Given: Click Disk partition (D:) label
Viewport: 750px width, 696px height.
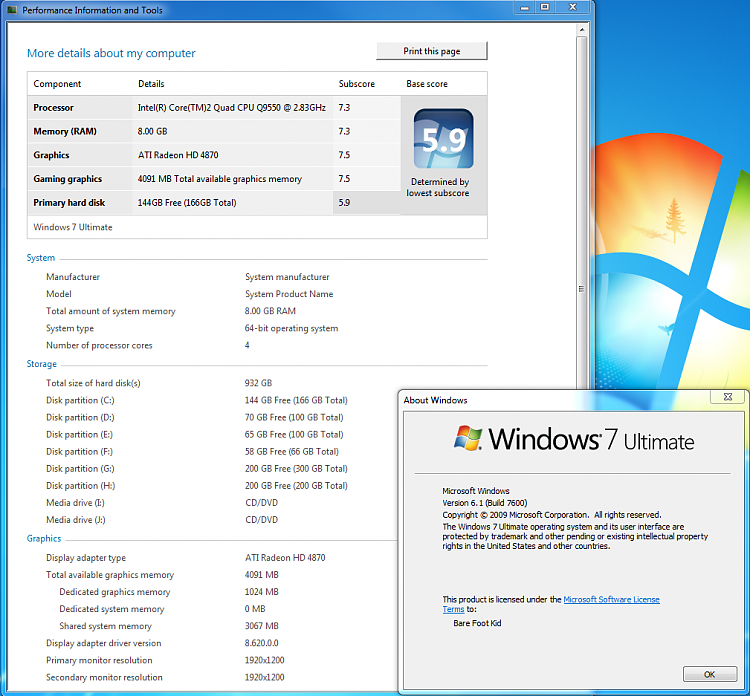Looking at the screenshot, I should coord(80,418).
